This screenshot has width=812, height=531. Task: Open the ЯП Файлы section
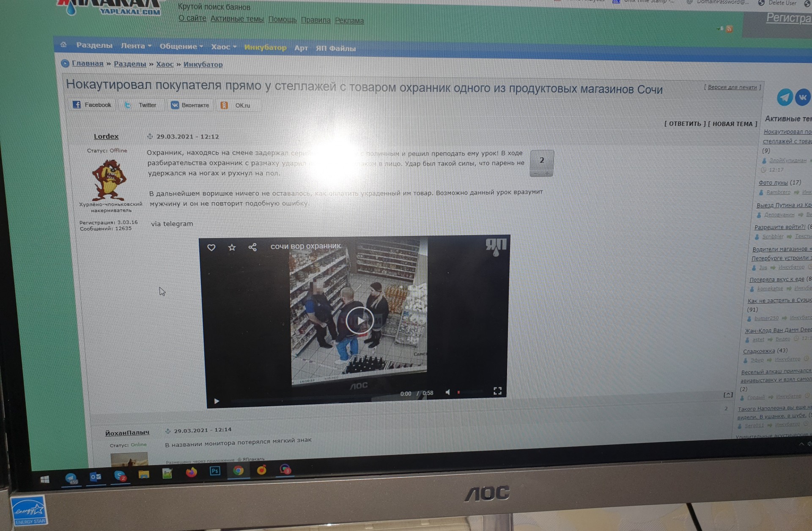pyautogui.click(x=336, y=49)
